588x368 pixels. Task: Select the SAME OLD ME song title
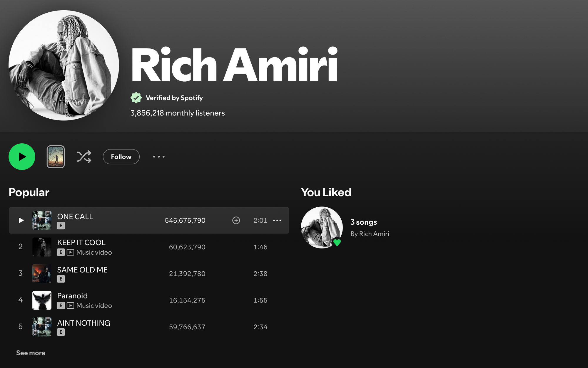82,270
